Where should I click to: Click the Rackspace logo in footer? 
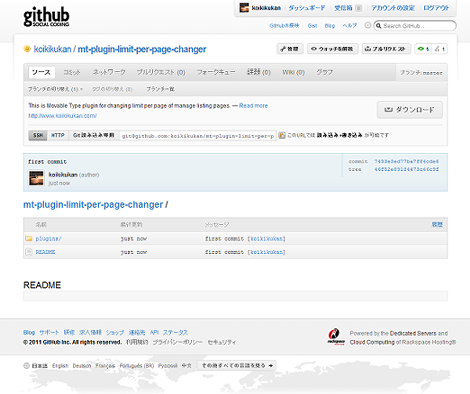(x=335, y=337)
